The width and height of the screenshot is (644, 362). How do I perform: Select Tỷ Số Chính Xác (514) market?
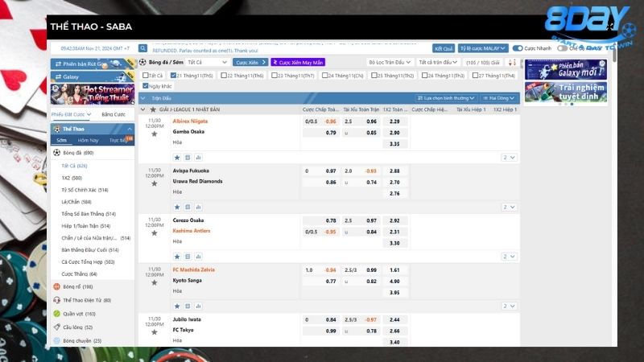(85, 190)
